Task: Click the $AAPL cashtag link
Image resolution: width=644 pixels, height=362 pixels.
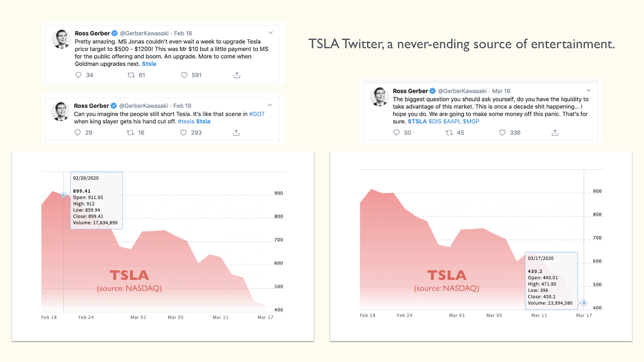Action: pyautogui.click(x=451, y=122)
